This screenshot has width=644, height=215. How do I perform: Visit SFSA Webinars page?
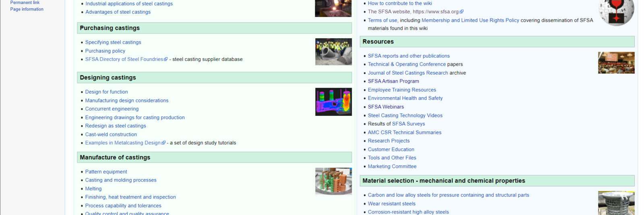(x=386, y=107)
